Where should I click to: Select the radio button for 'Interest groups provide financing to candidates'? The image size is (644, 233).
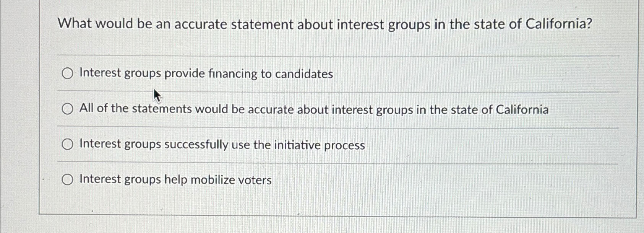point(68,73)
